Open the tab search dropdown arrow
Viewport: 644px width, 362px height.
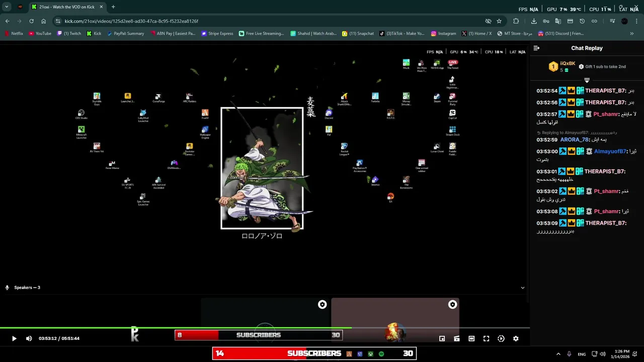7,7
